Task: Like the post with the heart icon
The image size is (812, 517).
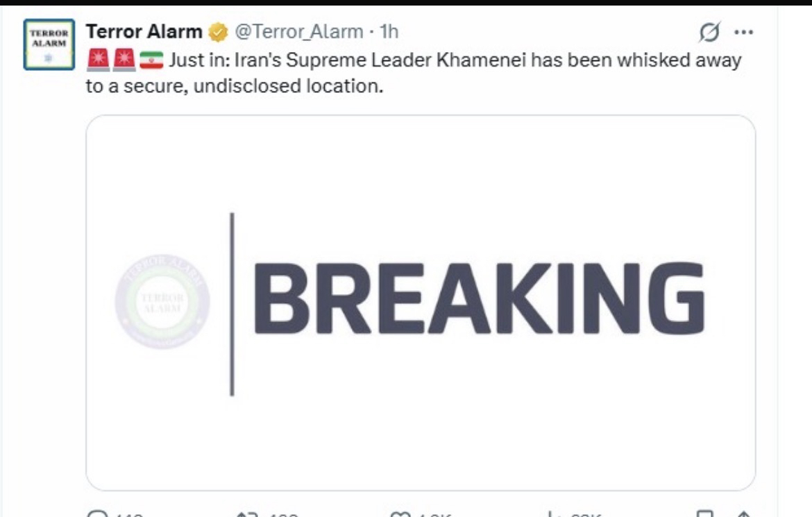Action: pyautogui.click(x=400, y=514)
